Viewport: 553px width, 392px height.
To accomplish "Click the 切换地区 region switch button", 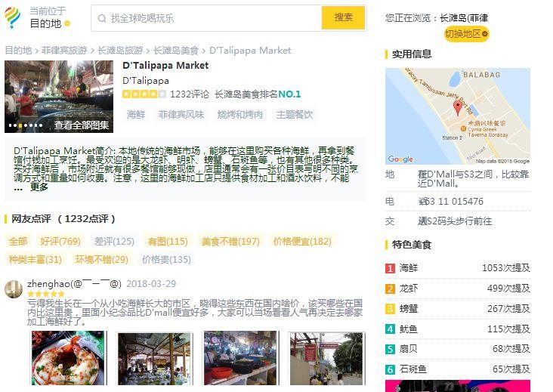I will (466, 34).
